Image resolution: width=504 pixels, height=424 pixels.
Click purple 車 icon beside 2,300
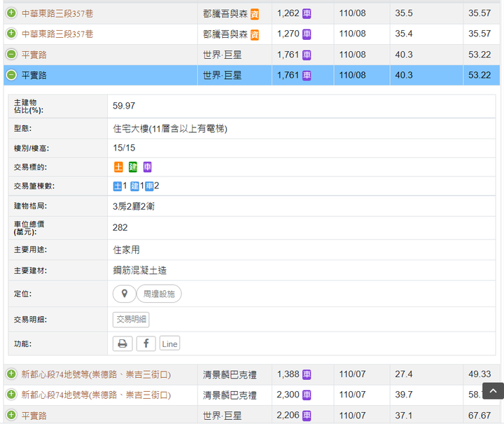coord(307,395)
